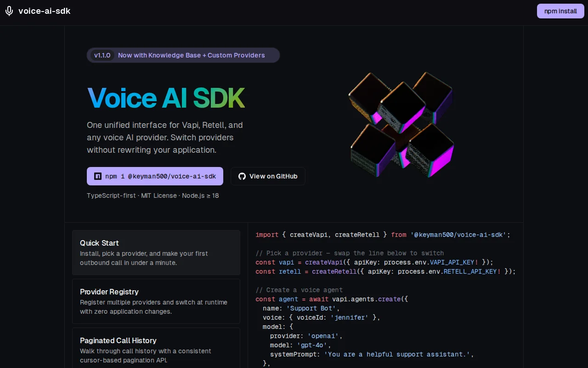Click the hero description paragraph about Vapi, Retell
This screenshot has height=368, width=588.
coord(165,138)
